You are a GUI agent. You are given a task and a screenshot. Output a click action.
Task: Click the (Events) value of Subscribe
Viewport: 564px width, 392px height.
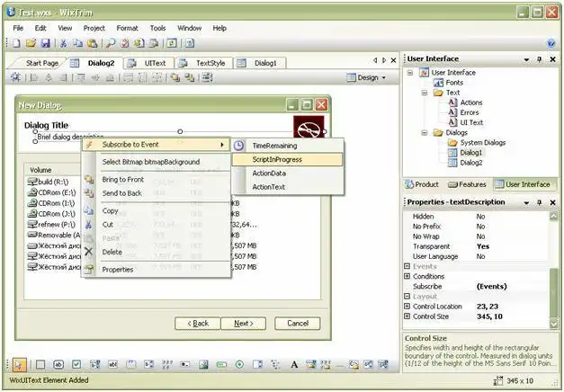[x=491, y=287]
